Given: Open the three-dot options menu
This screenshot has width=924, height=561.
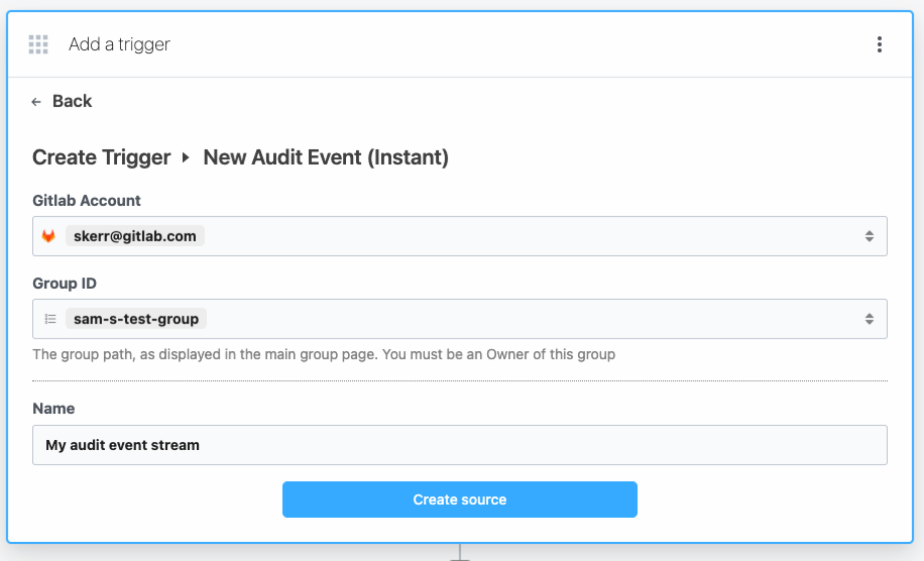Looking at the screenshot, I should [880, 44].
